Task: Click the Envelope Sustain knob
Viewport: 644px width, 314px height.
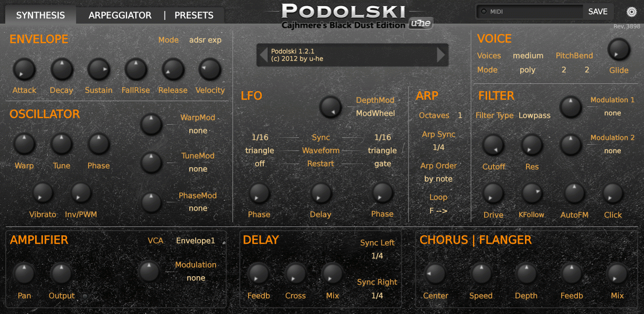Action: 99,69
